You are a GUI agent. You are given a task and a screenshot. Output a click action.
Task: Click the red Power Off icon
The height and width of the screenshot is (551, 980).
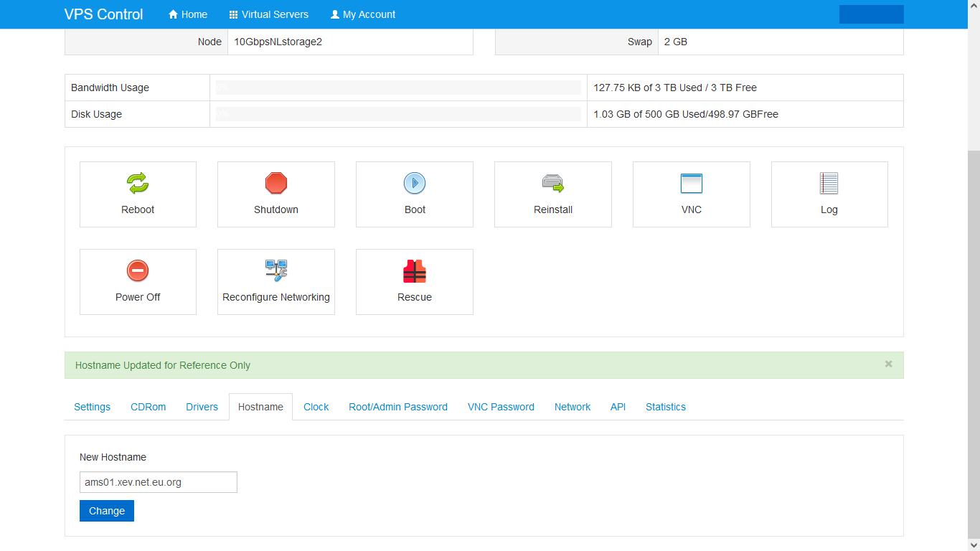click(138, 271)
